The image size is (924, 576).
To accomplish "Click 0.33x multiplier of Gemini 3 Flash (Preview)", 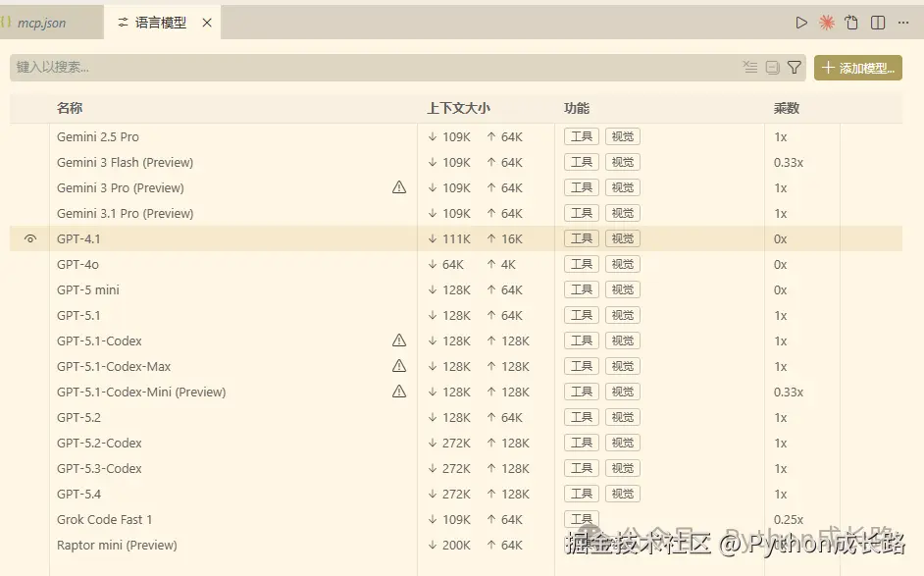I will (x=789, y=162).
